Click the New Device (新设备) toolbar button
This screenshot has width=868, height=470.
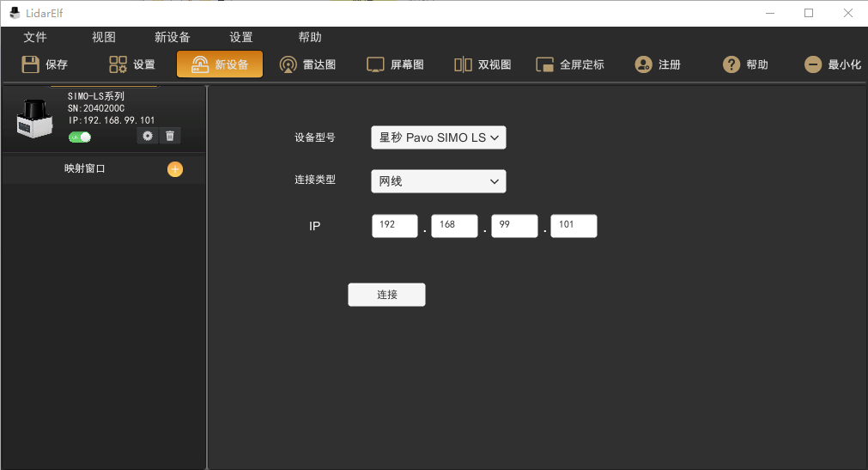click(x=220, y=64)
